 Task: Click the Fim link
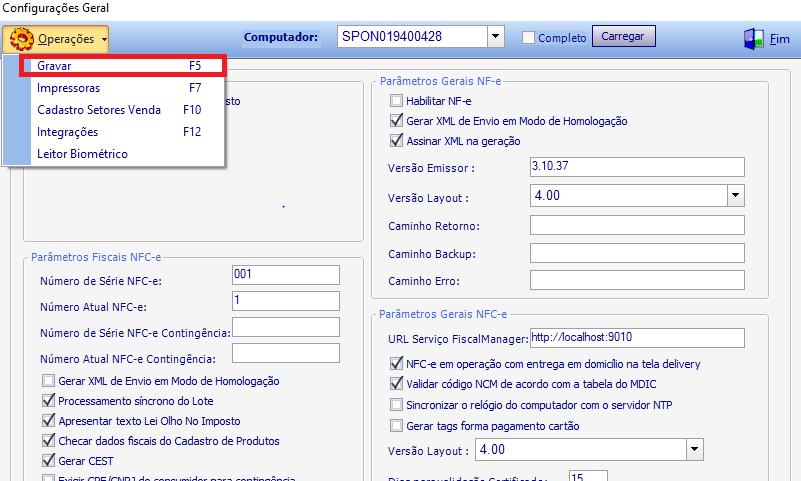780,39
